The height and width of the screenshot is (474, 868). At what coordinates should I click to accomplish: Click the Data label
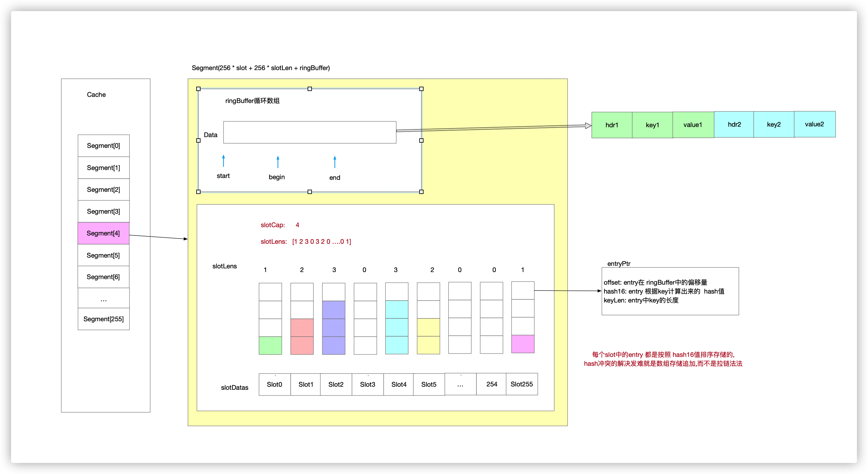[211, 135]
